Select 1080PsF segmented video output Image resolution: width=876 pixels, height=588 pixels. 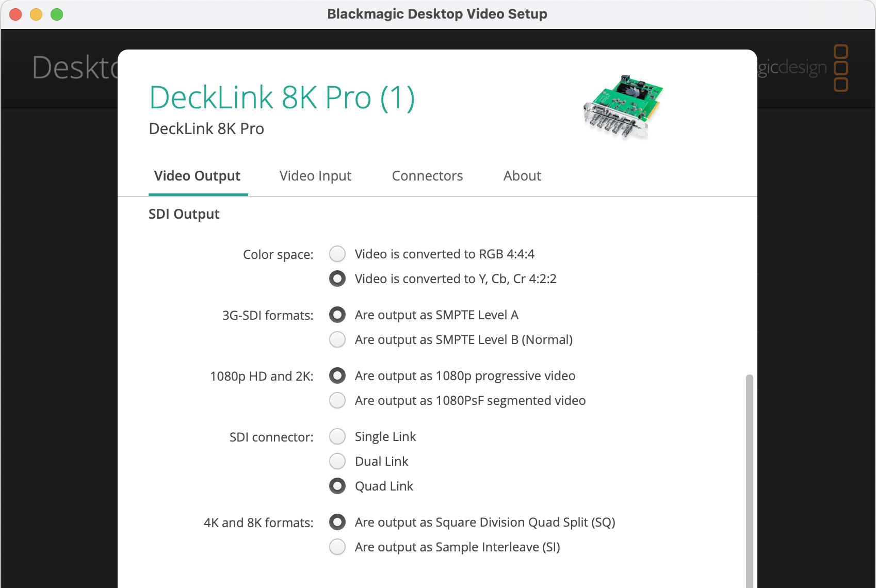337,400
